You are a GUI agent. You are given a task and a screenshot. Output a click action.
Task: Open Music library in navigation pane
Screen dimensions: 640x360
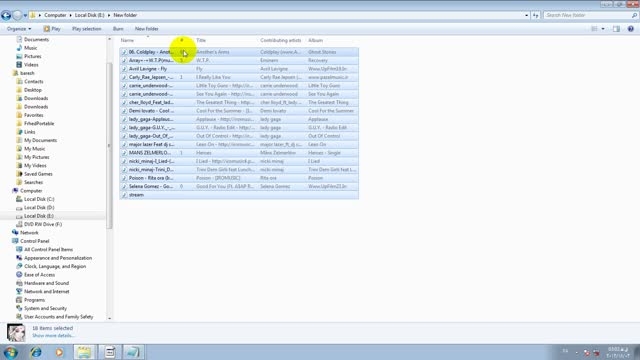(x=31, y=48)
